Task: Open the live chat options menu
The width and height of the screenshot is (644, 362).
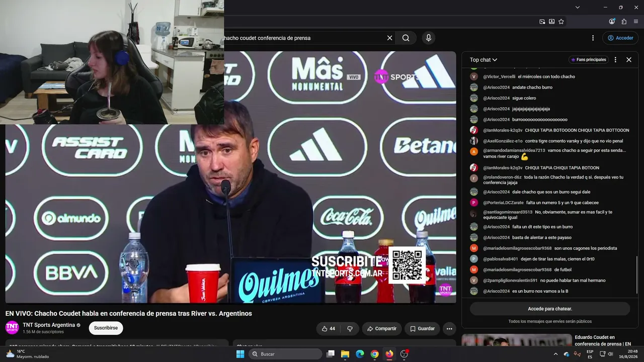Action: 615,60
